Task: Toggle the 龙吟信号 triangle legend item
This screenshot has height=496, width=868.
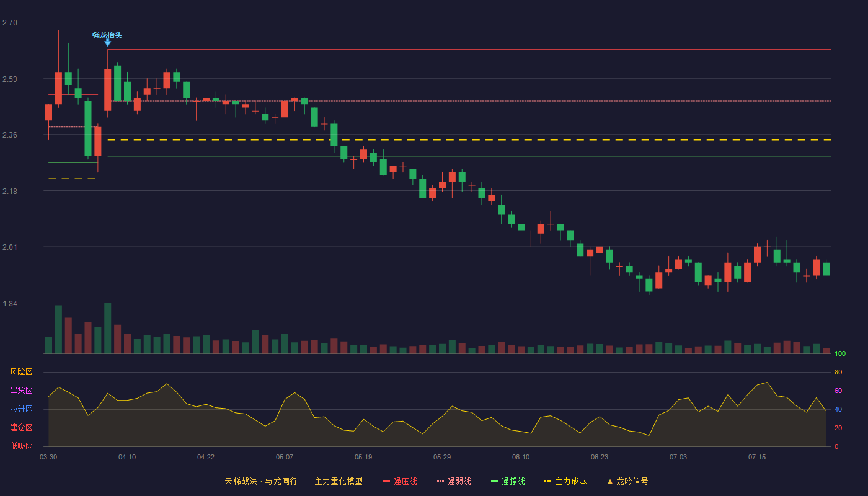Action: pos(627,481)
